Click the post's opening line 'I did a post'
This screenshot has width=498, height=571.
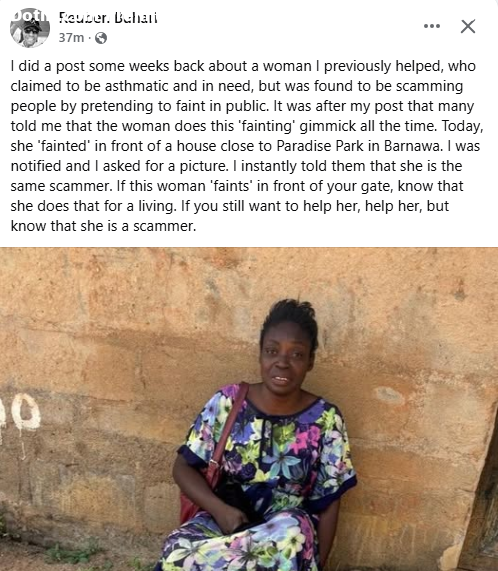click(47, 66)
